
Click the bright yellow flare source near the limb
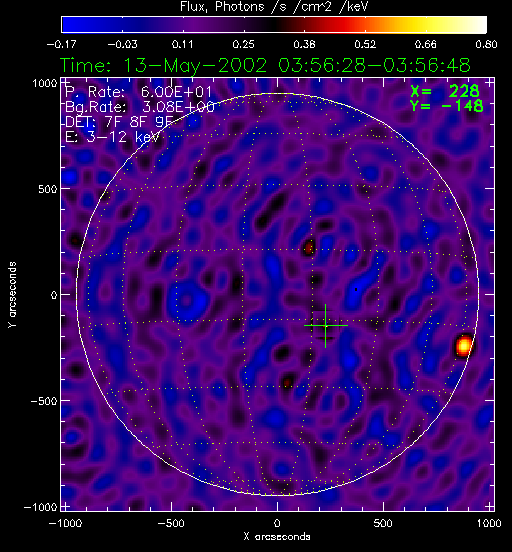464,345
